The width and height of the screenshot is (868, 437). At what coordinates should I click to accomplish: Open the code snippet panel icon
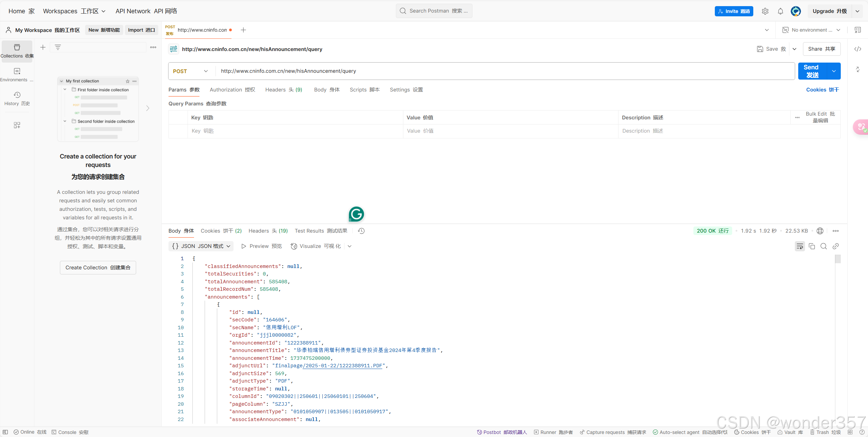[x=857, y=49]
